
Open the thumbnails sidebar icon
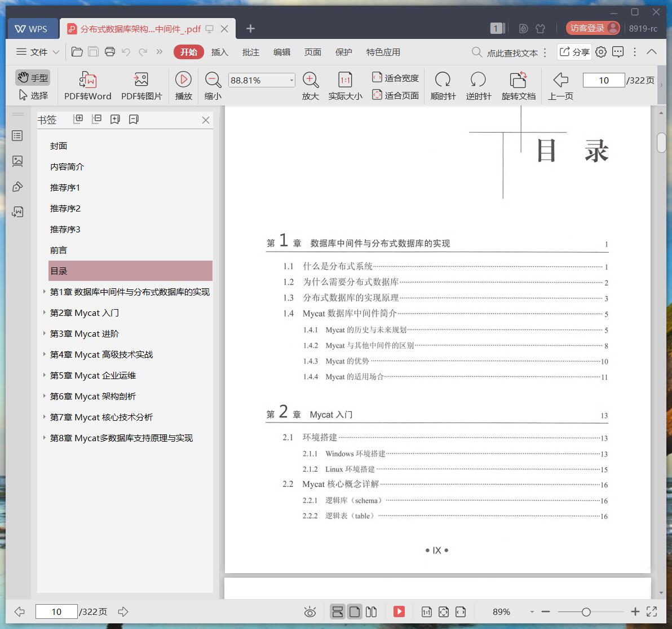17,161
